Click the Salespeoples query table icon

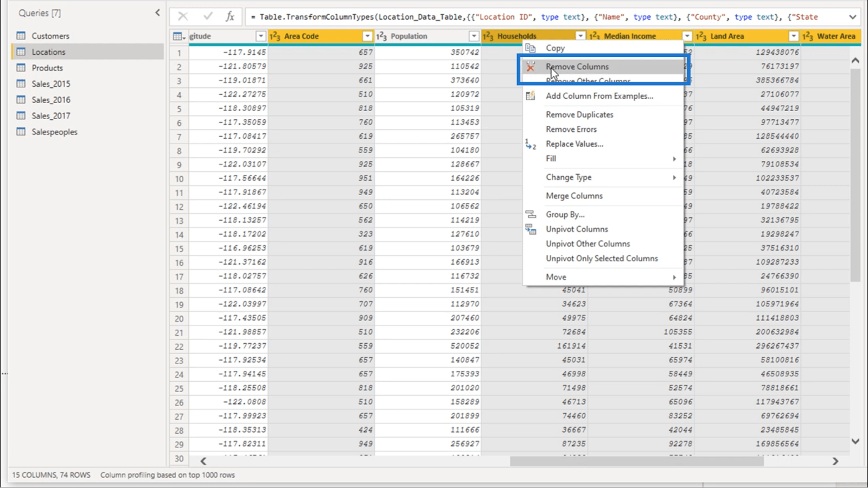pyautogui.click(x=21, y=132)
